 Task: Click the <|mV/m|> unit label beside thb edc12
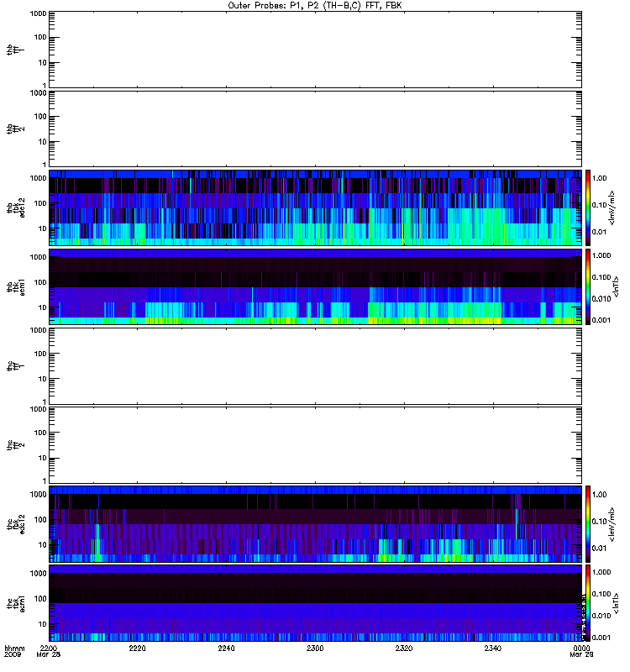[612, 207]
